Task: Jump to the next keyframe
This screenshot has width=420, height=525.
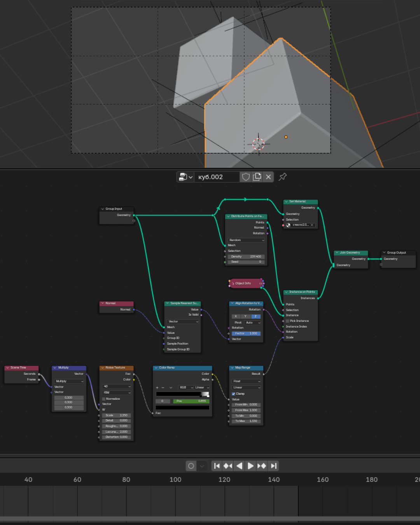Action: (x=262, y=466)
